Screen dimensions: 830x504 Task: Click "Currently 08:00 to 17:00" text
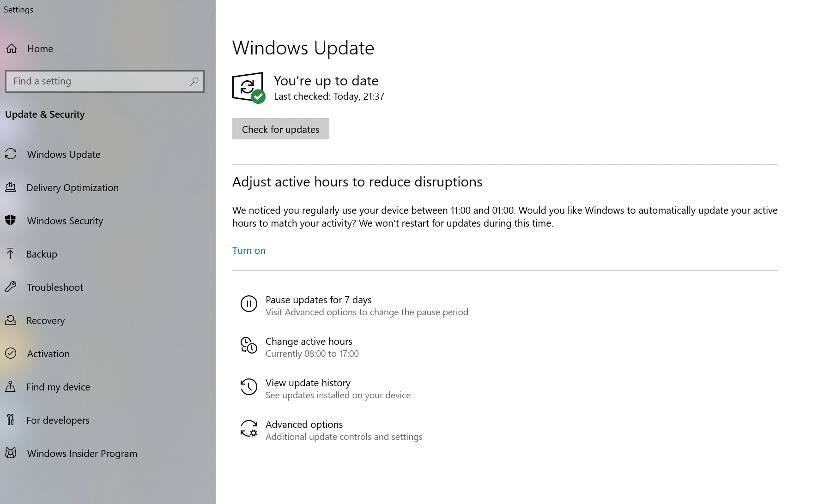[x=312, y=354]
